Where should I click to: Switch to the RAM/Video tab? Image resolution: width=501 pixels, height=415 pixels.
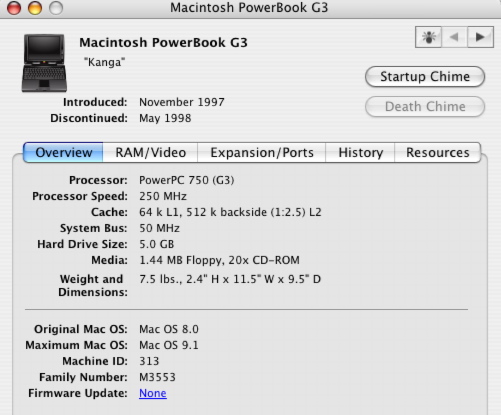[x=150, y=152]
